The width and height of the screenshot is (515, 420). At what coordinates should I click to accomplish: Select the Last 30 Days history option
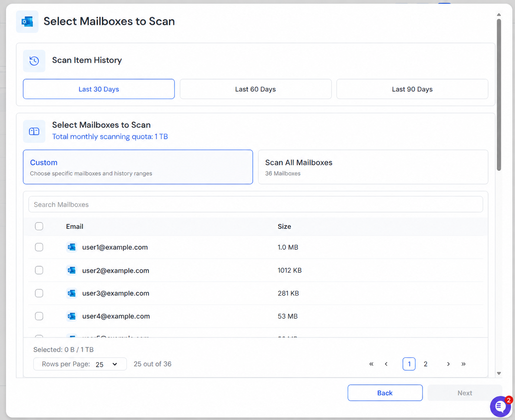[x=99, y=89]
